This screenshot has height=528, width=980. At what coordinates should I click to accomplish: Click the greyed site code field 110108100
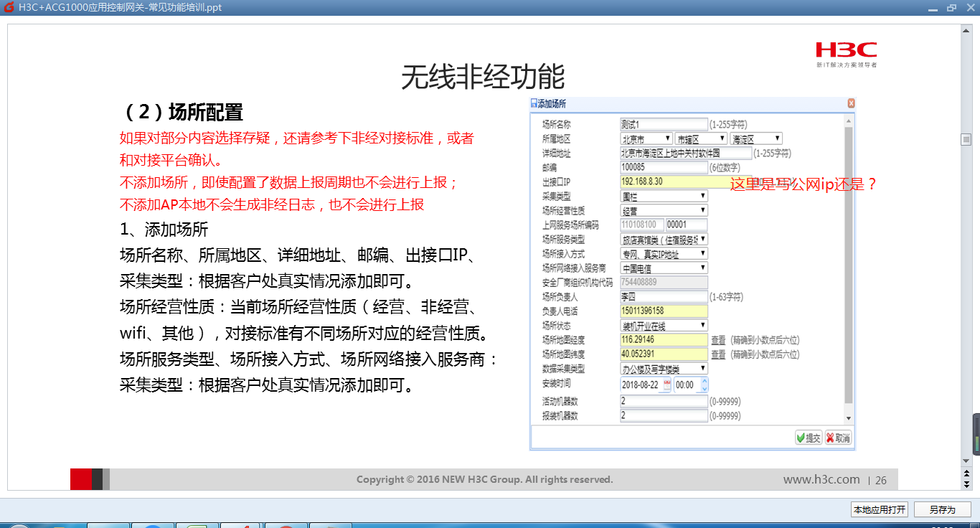click(642, 225)
